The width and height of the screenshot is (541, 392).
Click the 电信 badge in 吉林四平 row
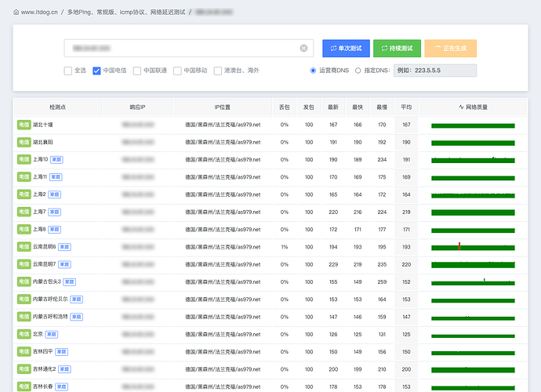[24, 352]
